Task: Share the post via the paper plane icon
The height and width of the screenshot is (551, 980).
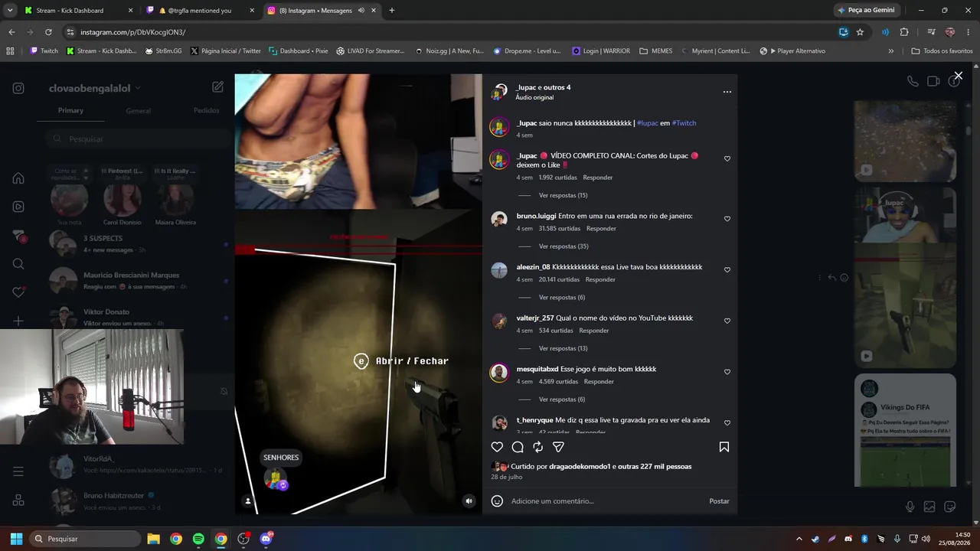Action: point(558,447)
